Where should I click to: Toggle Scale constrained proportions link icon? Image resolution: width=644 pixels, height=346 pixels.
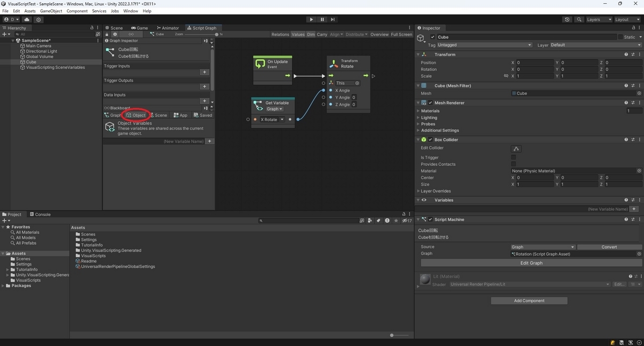point(506,76)
